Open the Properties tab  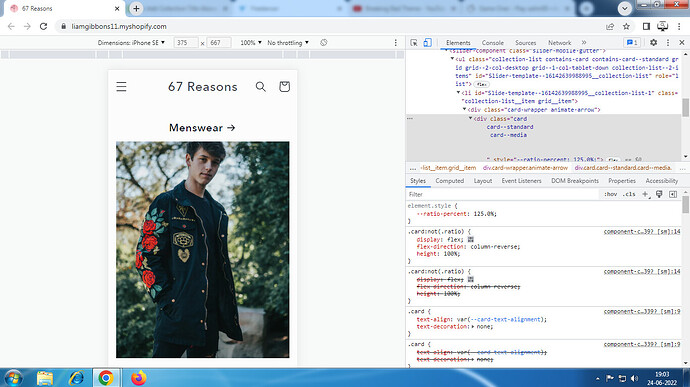[622, 181]
